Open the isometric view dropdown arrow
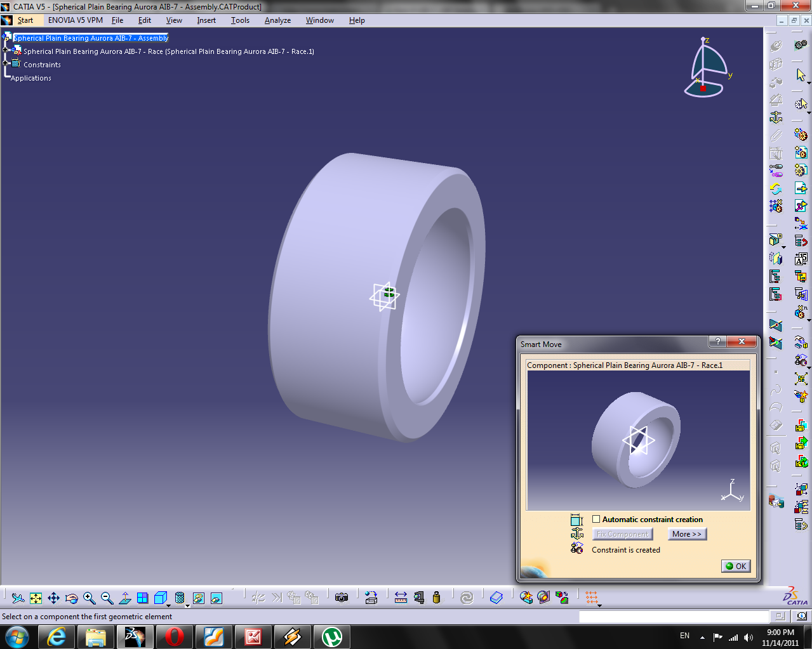Viewport: 812px width, 649px height. (x=170, y=605)
